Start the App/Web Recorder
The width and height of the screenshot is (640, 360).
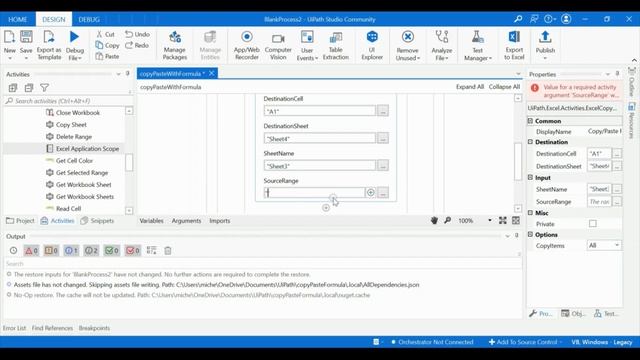247,44
